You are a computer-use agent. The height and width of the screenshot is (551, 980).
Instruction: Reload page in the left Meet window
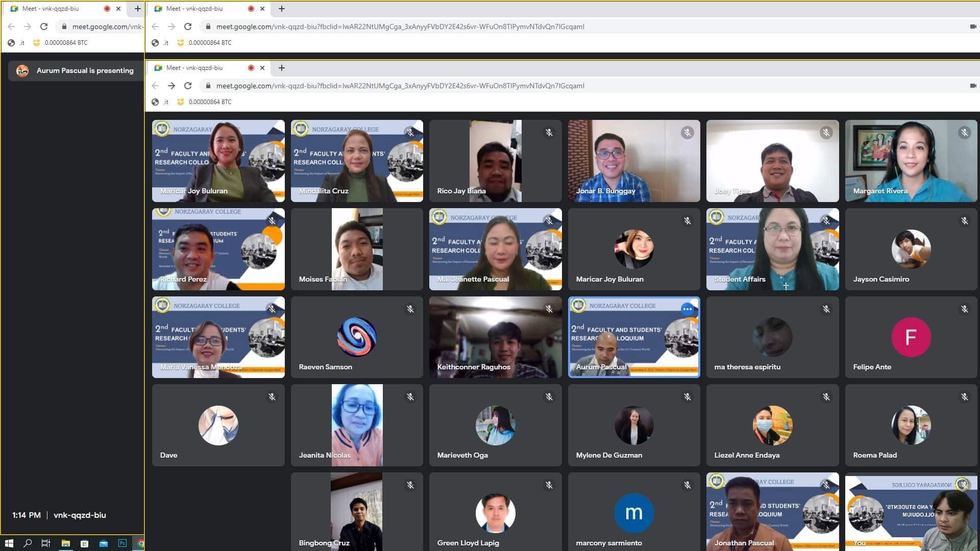click(x=44, y=27)
